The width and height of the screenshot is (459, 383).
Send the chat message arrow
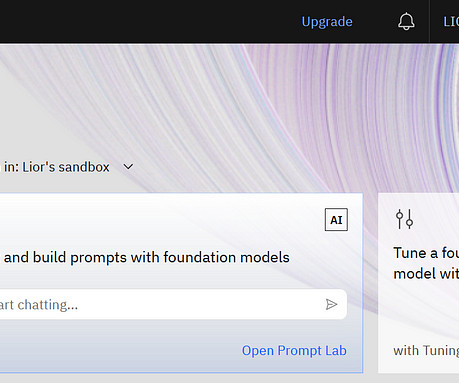[x=331, y=304]
